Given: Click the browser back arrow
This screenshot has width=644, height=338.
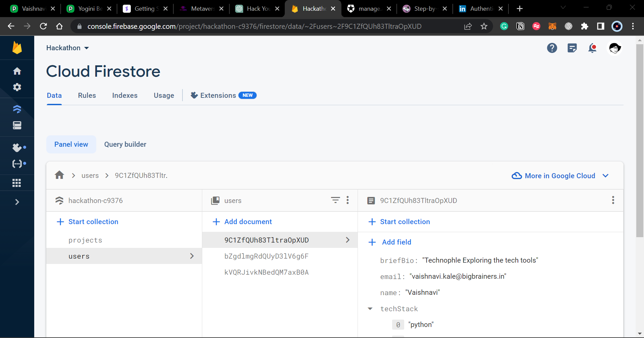Looking at the screenshot, I should coord(11,26).
